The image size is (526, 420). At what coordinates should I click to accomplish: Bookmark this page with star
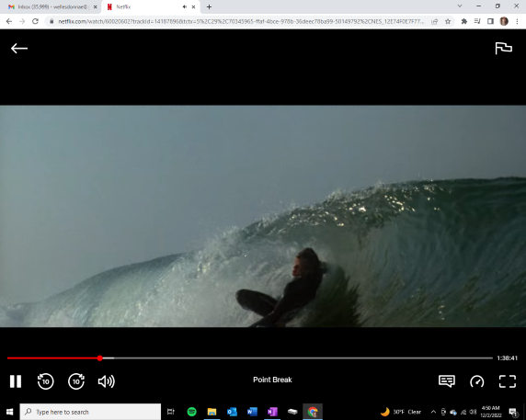(448, 21)
